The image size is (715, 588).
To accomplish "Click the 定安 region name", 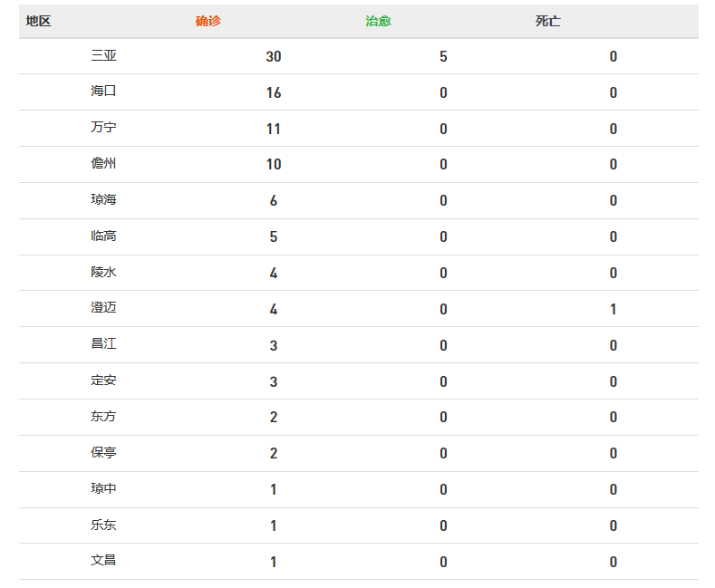I will pos(103,381).
